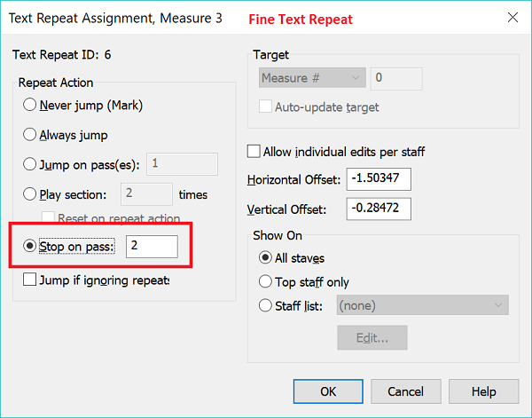Choose Jump on pass(es) option
Viewport: 532px width, 418px height.
pyautogui.click(x=31, y=164)
